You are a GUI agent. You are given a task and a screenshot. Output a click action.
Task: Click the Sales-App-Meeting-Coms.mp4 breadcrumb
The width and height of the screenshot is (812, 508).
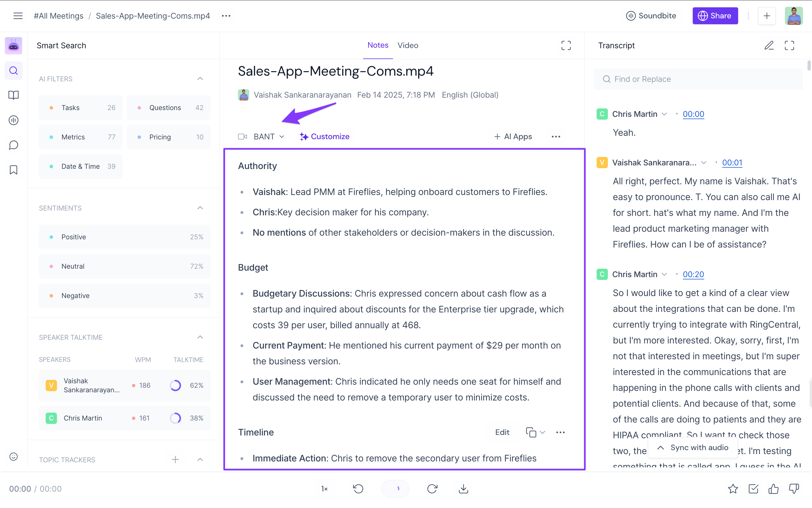pyautogui.click(x=153, y=16)
